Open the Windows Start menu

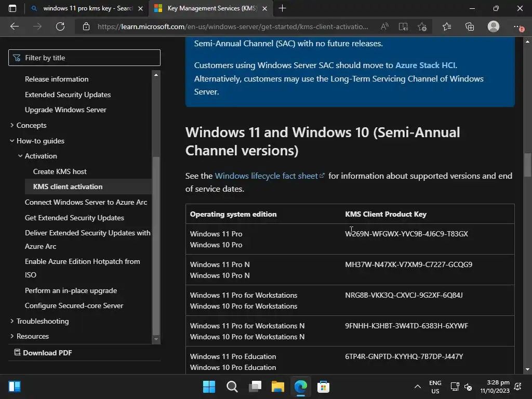(209, 387)
